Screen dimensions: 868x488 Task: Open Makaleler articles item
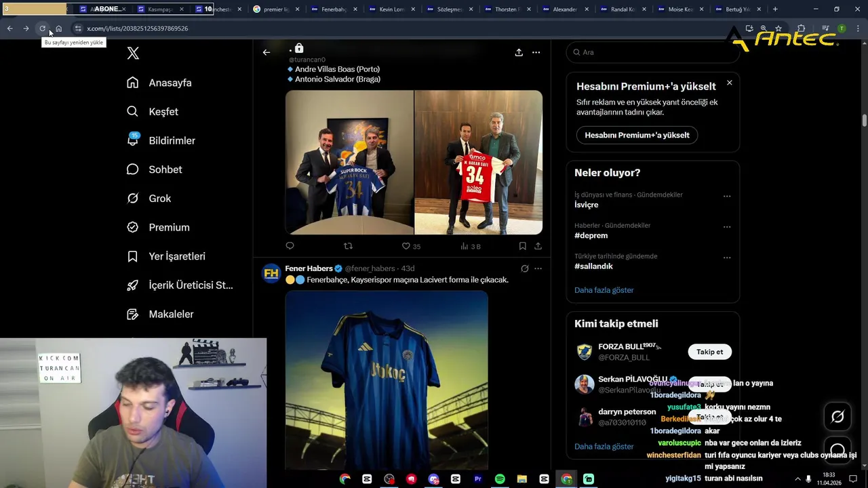click(160, 314)
